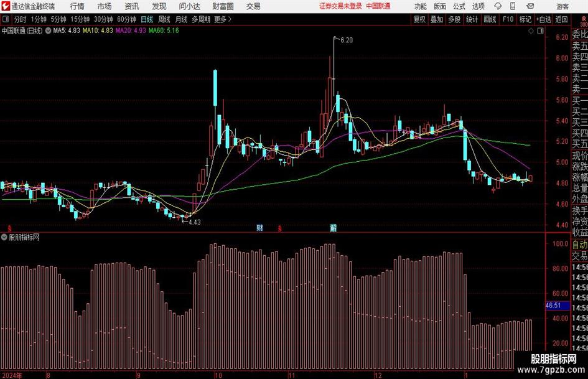Open the 发现 discover tab

coord(159,6)
